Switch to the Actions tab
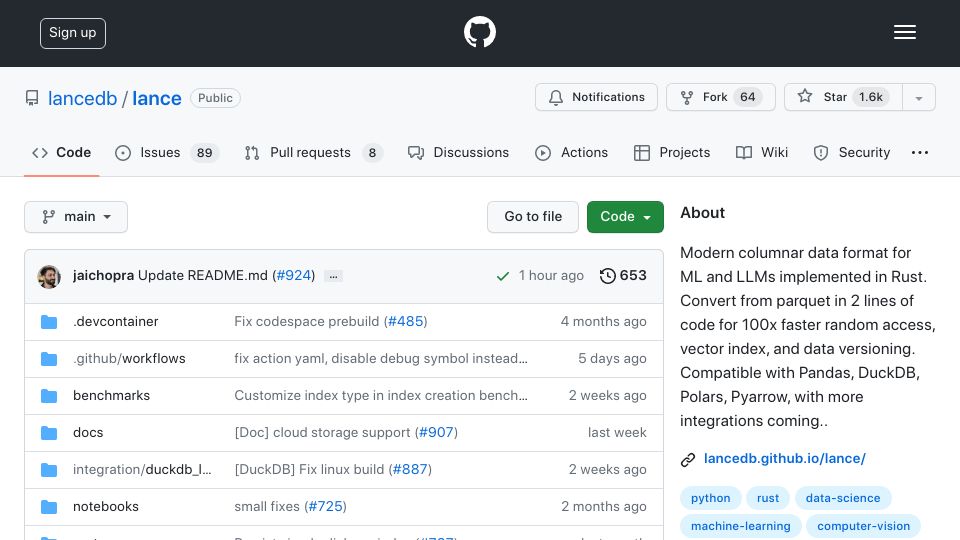960x540 pixels. pos(571,152)
